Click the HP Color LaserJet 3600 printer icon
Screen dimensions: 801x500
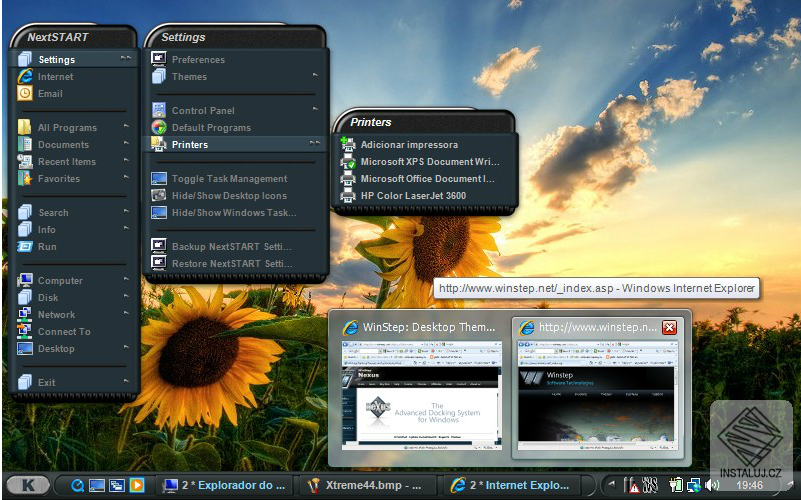point(348,196)
